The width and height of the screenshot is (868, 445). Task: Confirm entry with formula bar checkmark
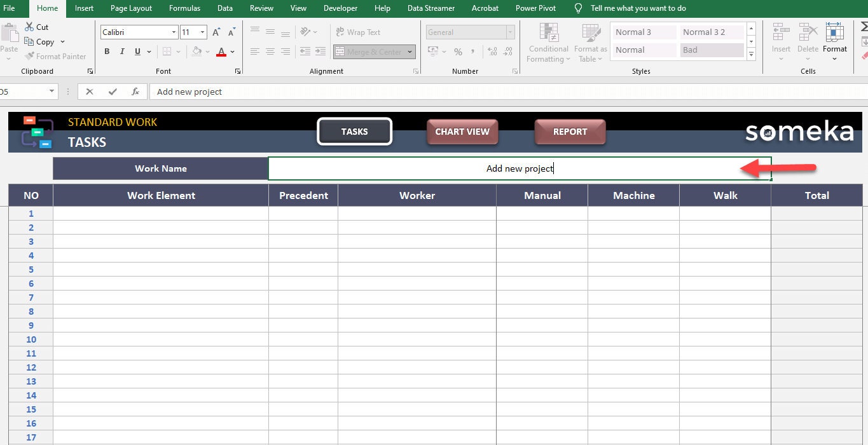pos(113,92)
